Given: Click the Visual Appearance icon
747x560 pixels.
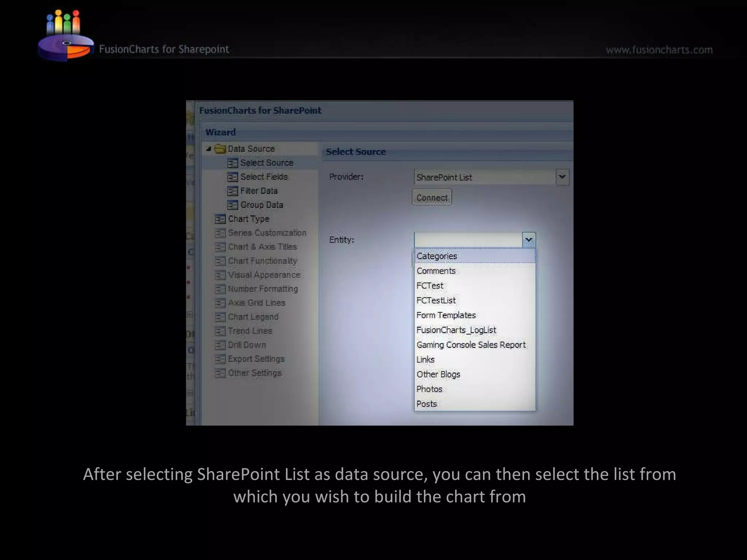Looking at the screenshot, I should (x=220, y=275).
